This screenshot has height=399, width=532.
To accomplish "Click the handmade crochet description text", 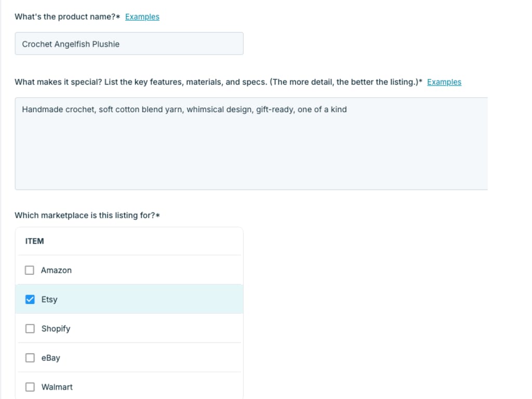I will point(185,109).
